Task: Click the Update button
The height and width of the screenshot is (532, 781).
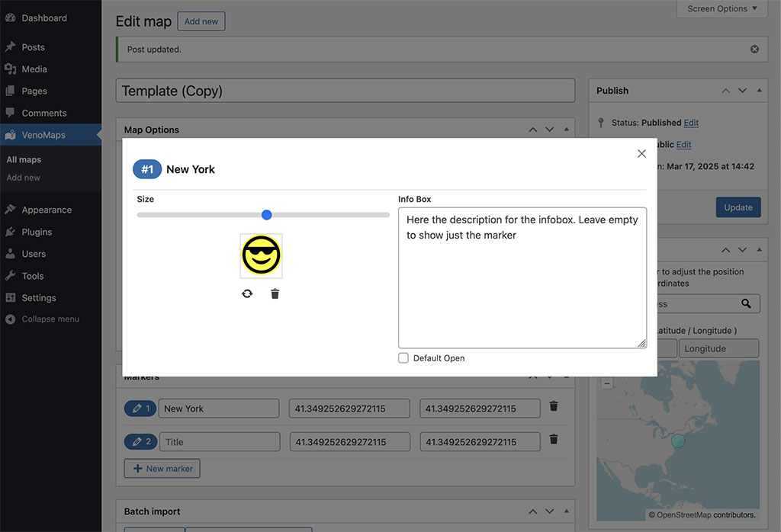Action: [x=738, y=207]
